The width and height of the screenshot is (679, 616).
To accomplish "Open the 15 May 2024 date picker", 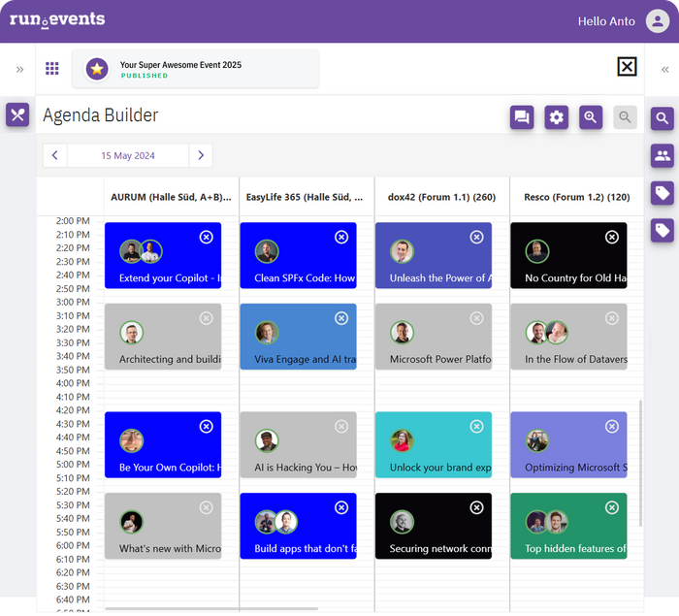I will point(128,155).
